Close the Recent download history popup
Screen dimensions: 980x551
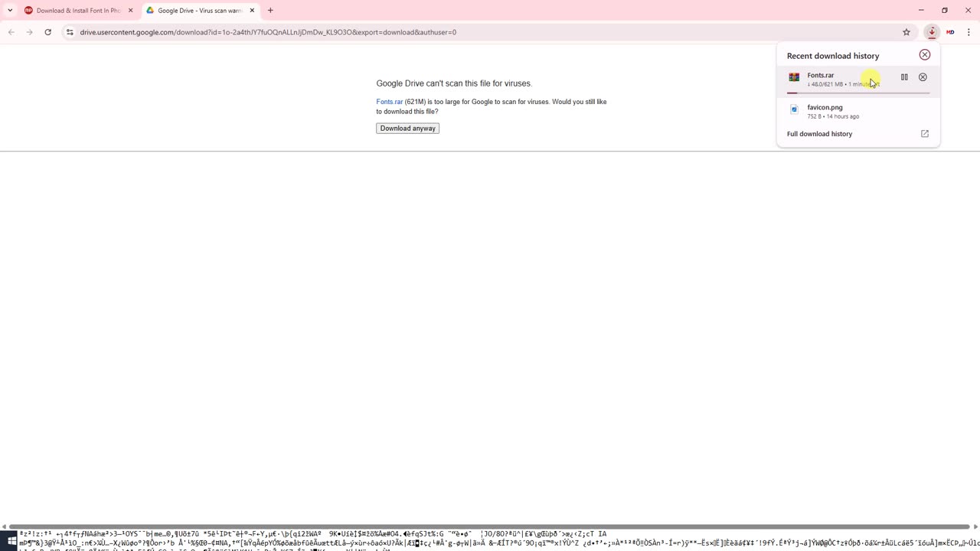(925, 55)
